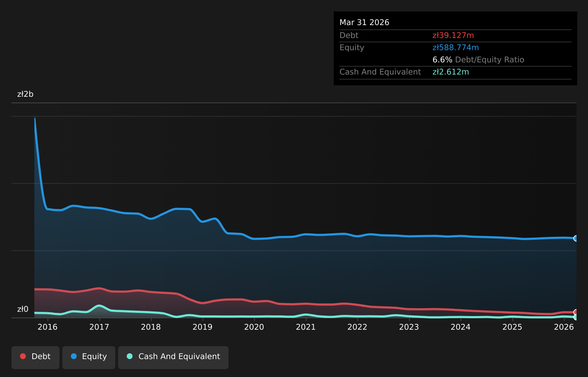Click the 2025 x-axis label
588x377 pixels.
click(512, 327)
